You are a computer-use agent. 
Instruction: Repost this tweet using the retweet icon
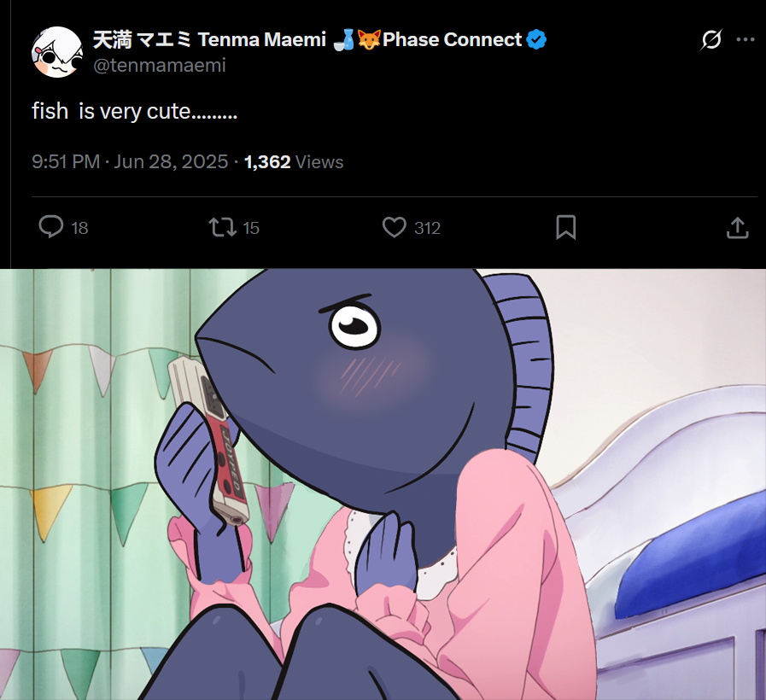[x=223, y=227]
